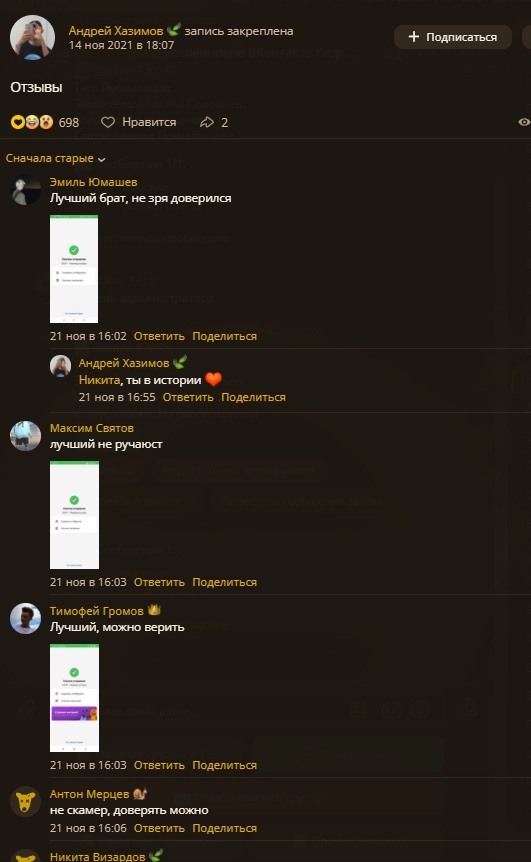
Task: Expand the Сначала старые sort dropdown
Action: (56, 158)
